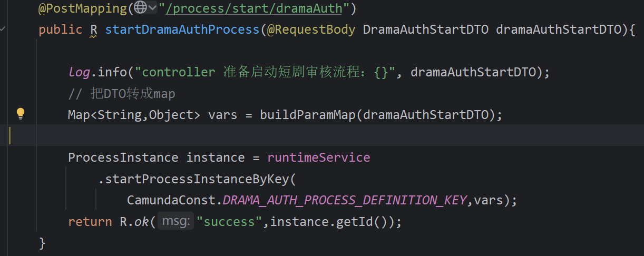Click the msg: parameter inlay hint
The width and height of the screenshot is (644, 256).
point(175,222)
